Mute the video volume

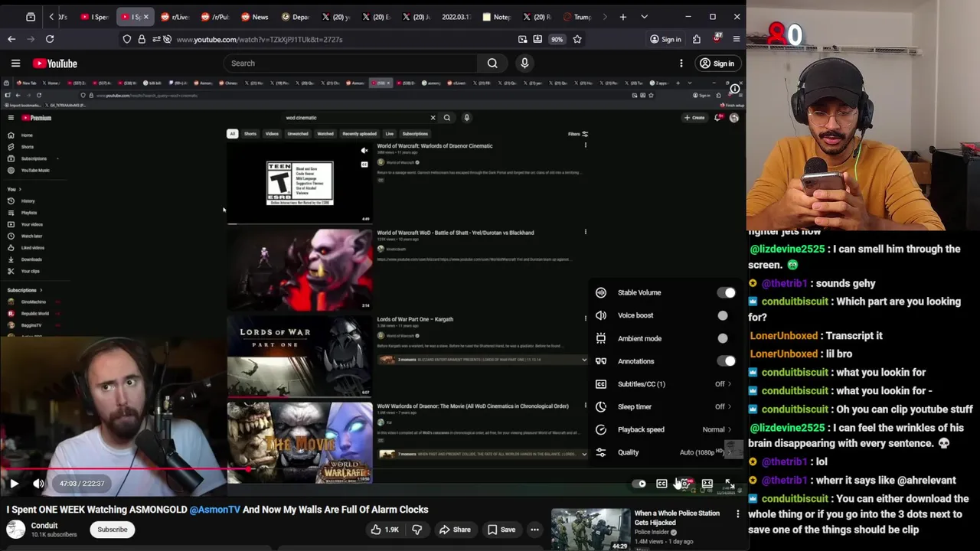38,483
